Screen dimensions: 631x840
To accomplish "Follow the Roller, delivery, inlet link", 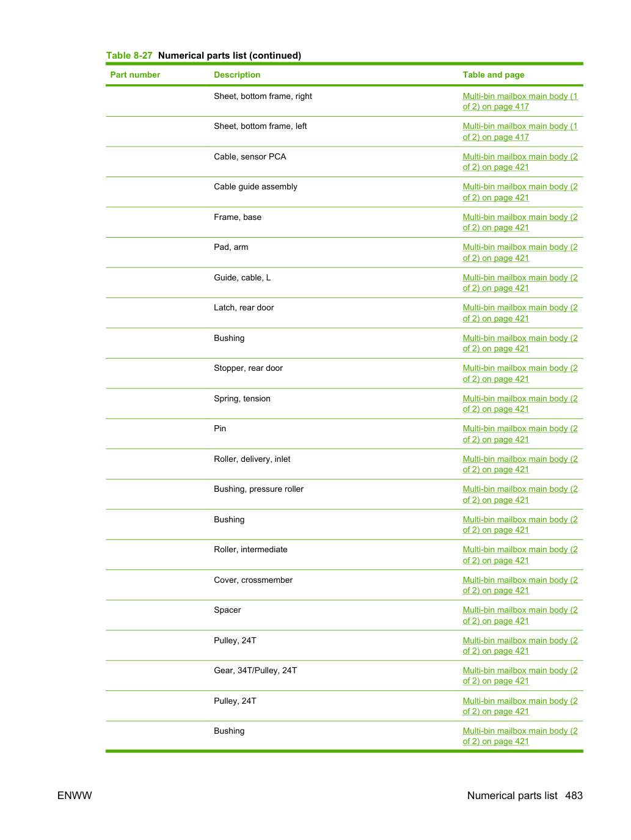I will 520,464.
